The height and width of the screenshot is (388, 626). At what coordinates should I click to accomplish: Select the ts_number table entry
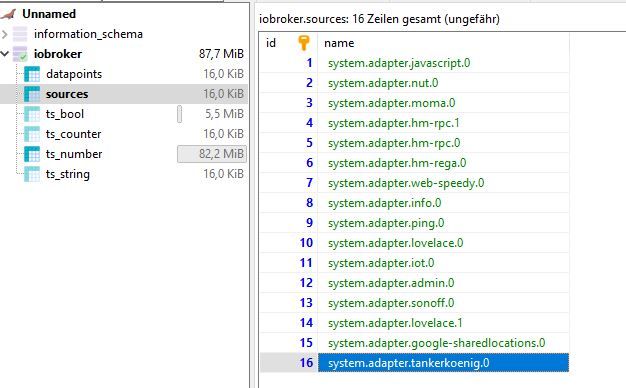pos(74,154)
